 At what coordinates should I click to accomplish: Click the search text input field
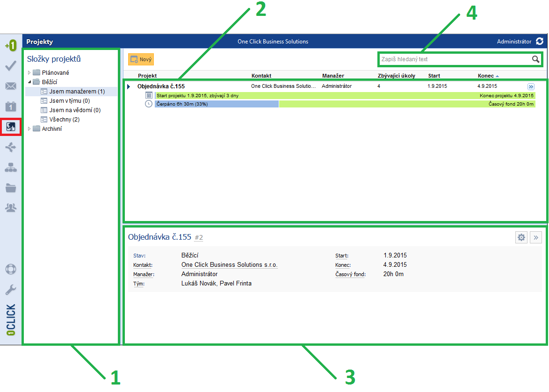[454, 59]
